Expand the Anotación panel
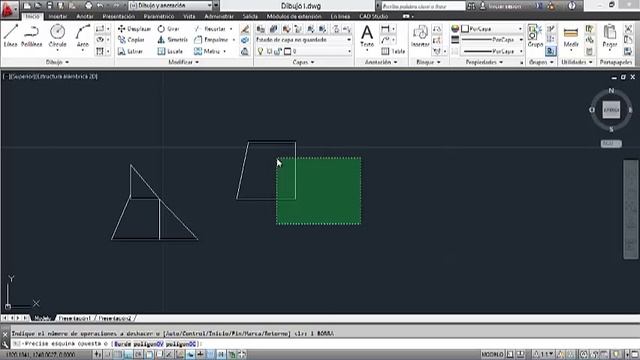The image size is (640, 360). pos(381,62)
